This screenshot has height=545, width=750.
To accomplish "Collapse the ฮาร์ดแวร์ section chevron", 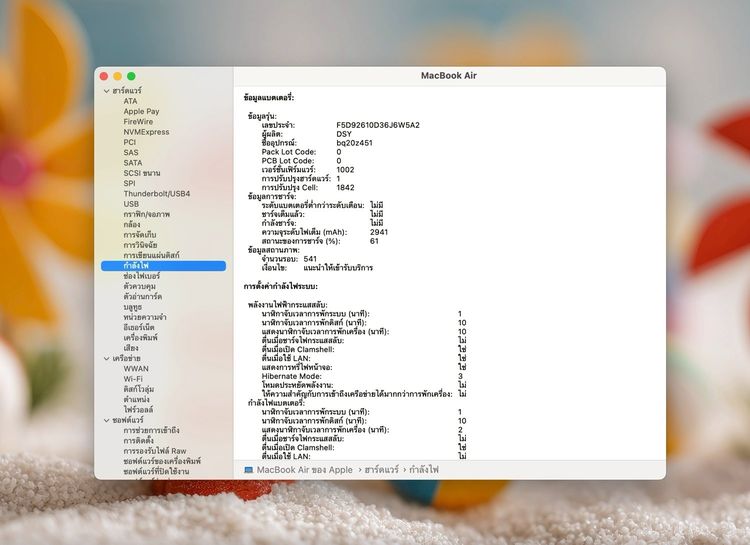I will point(107,91).
